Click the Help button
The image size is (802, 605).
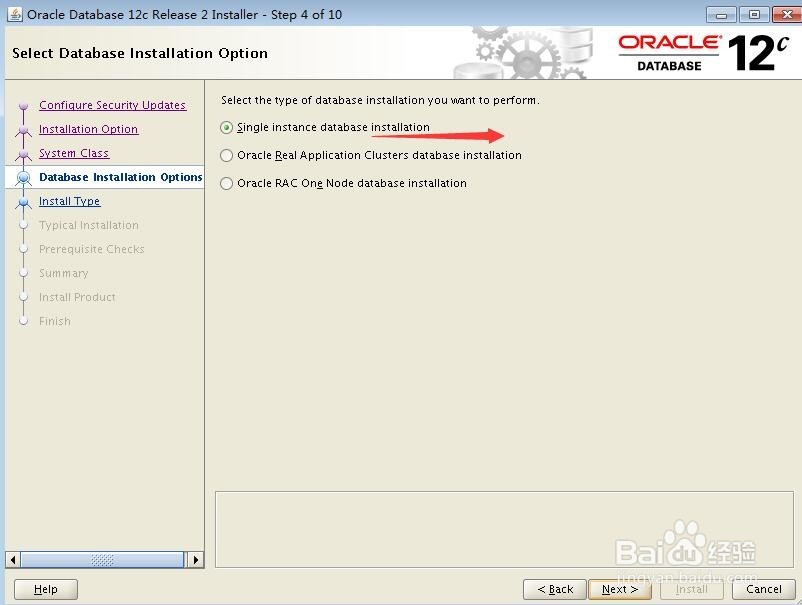point(46,589)
